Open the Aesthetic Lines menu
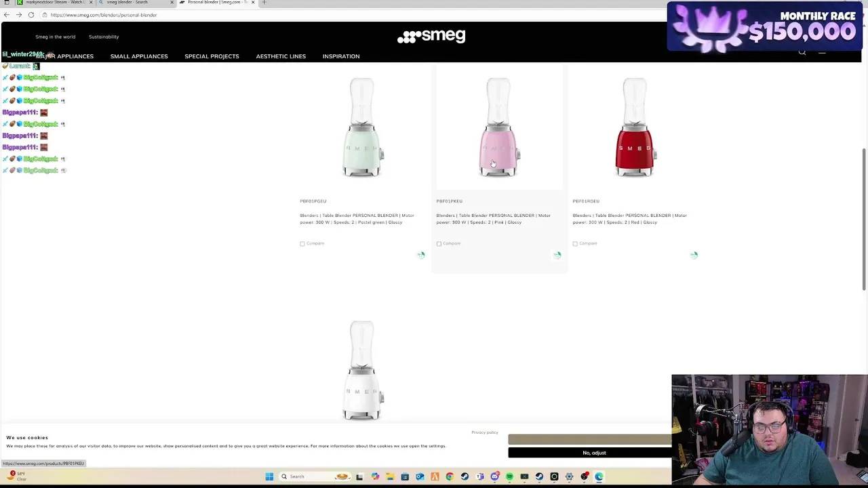Image resolution: width=868 pixels, height=488 pixels. click(281, 56)
